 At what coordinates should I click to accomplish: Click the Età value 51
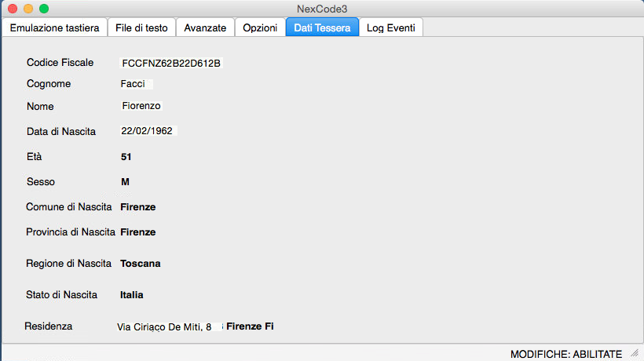click(x=126, y=157)
